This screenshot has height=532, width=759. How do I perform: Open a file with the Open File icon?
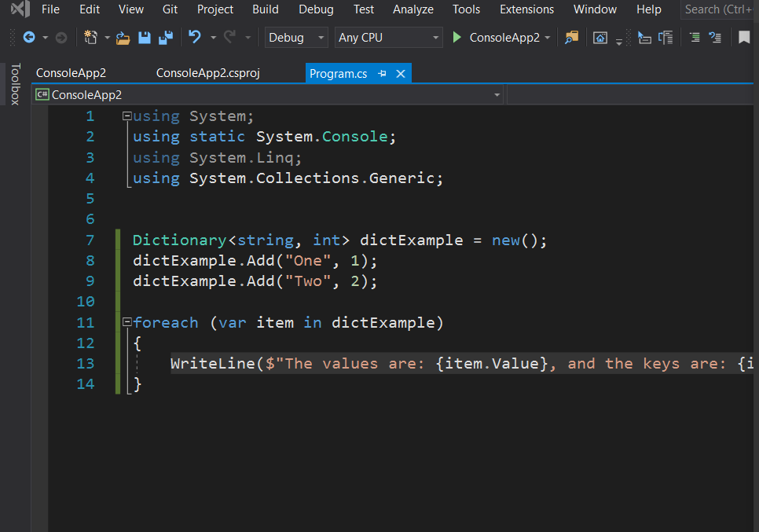[x=122, y=37]
